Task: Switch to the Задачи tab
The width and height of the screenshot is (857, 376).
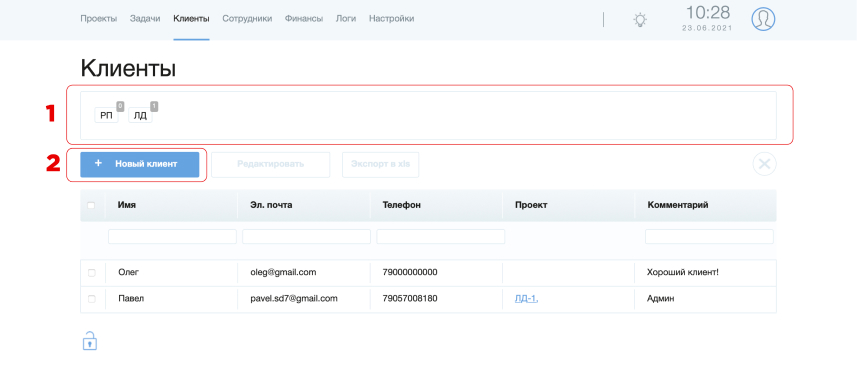Action: 145,19
